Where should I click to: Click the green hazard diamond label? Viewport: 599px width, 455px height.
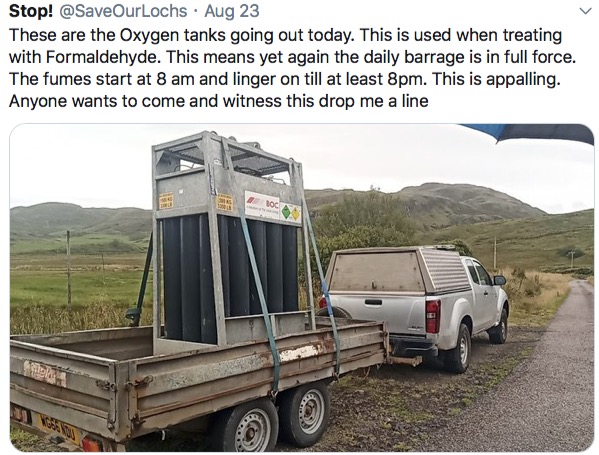point(286,212)
